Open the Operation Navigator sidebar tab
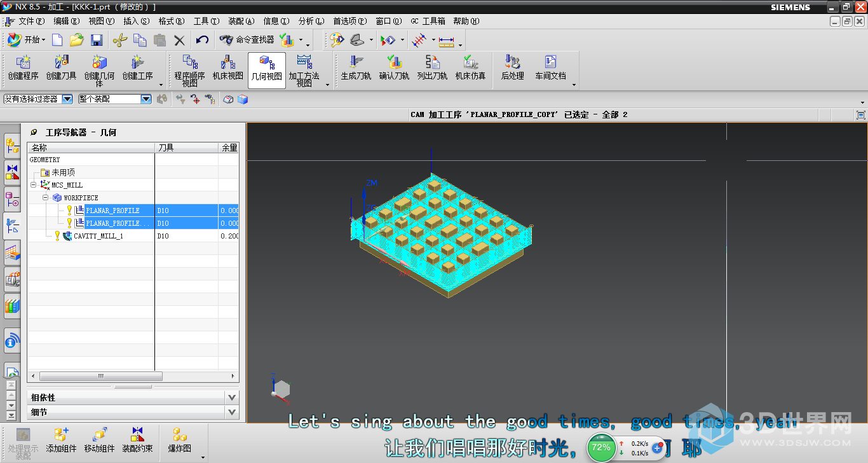This screenshot has height=463, width=868. click(x=12, y=226)
